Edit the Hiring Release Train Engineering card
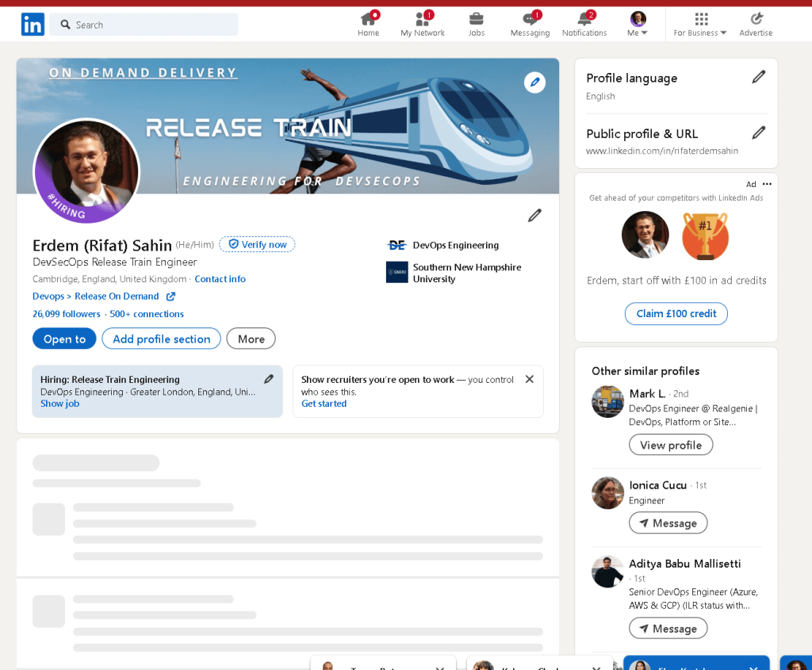812x670 pixels. (x=268, y=379)
